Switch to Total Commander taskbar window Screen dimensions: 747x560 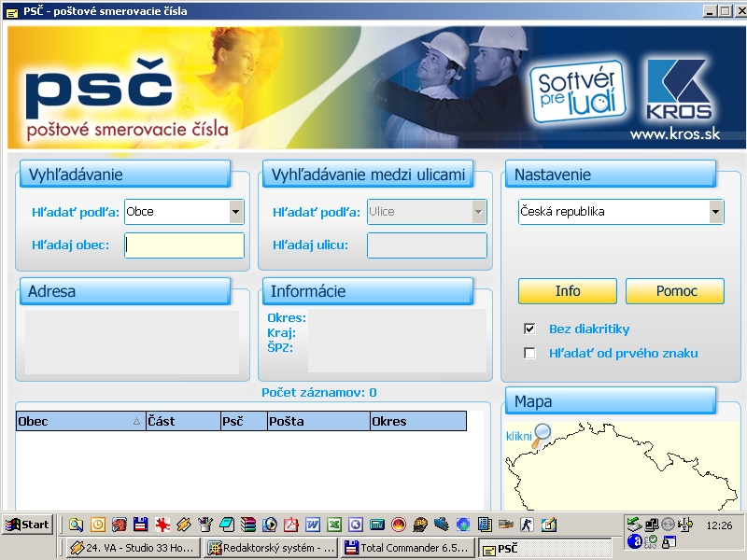coord(407,548)
